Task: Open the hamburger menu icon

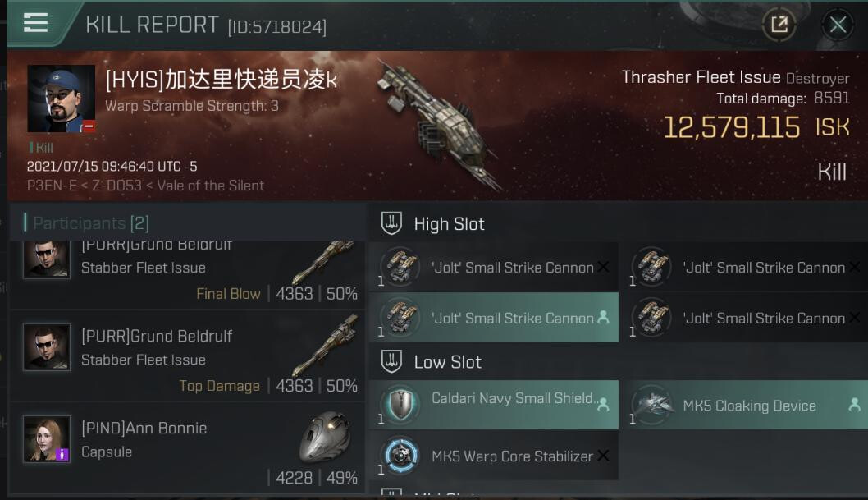Action: [35, 23]
